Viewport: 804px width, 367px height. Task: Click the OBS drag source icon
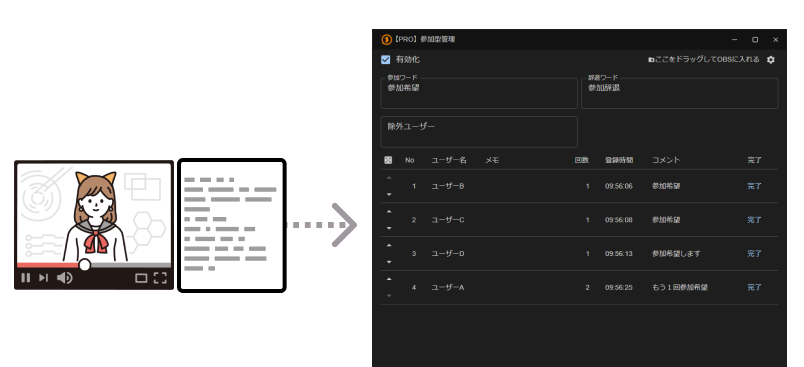click(x=651, y=60)
